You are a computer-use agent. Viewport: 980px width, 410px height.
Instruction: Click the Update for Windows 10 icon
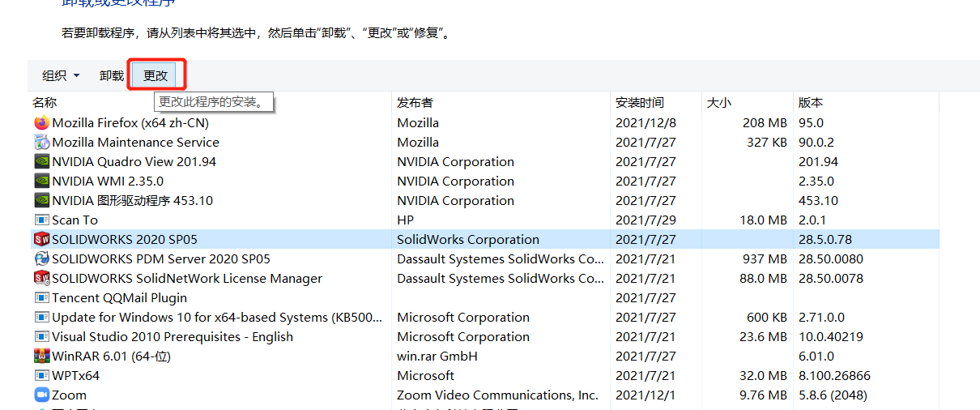pos(42,318)
